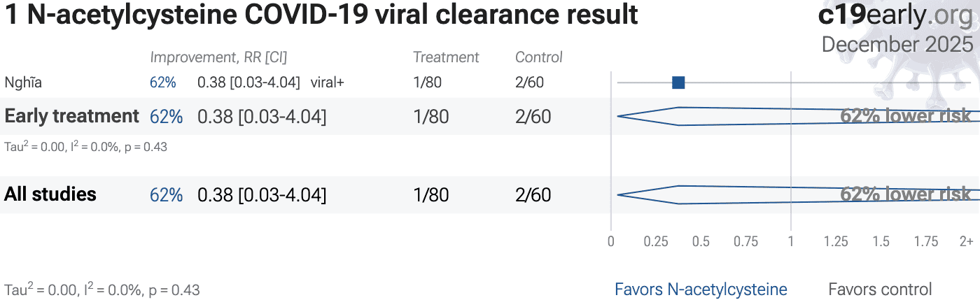Open the c19early.org site logo

[x=895, y=15]
